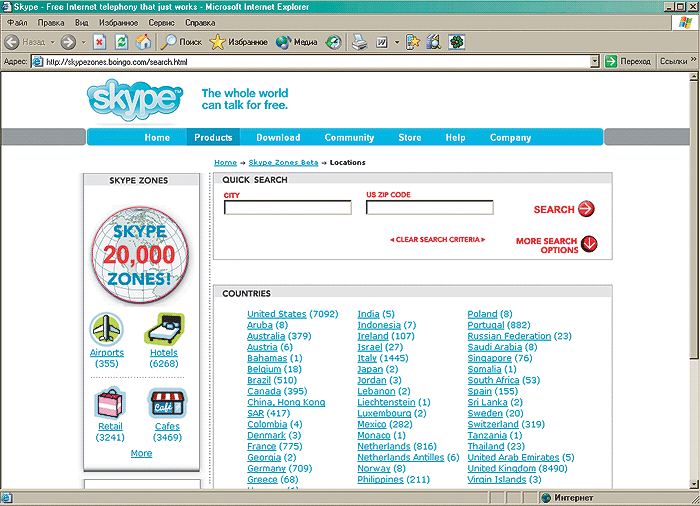Open the Избранное favorites star toolbar button

tap(238, 42)
